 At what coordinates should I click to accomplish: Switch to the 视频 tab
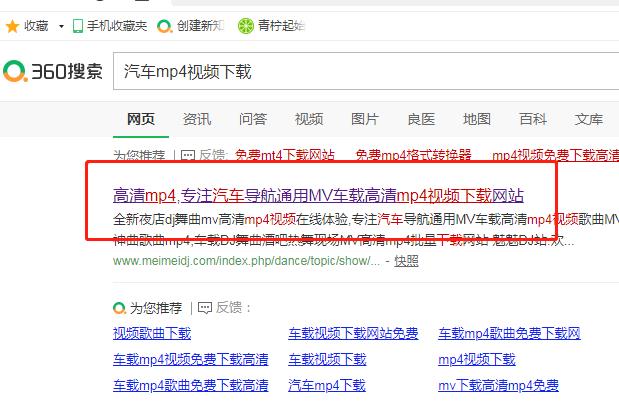pyautogui.click(x=309, y=119)
